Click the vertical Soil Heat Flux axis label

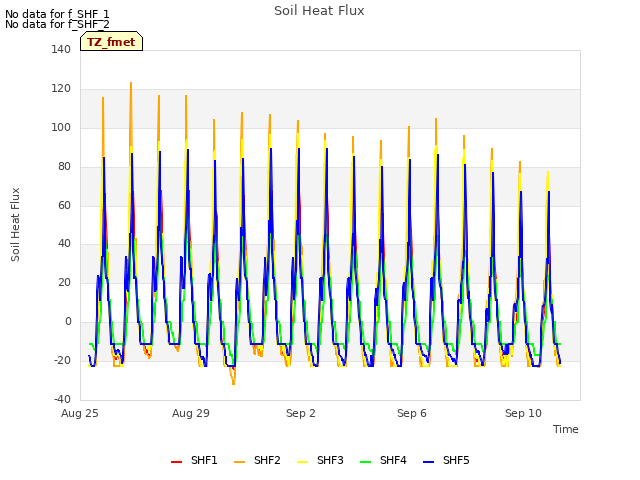pos(15,224)
